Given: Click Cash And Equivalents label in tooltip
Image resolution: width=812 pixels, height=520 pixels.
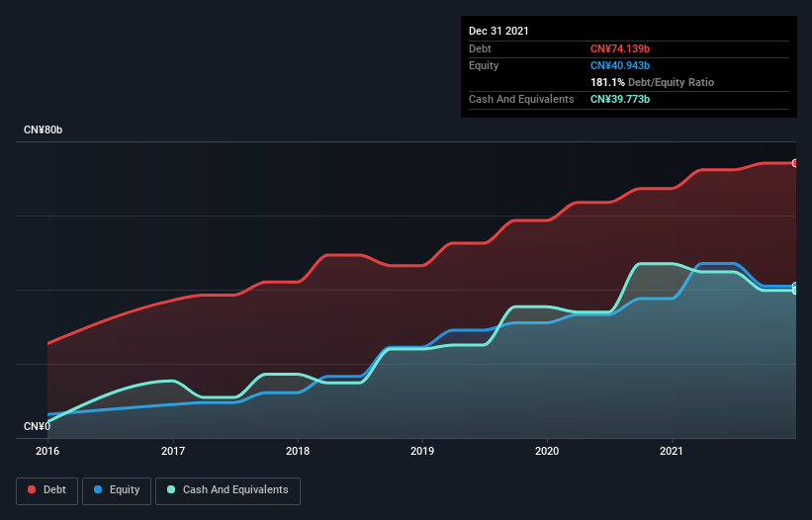Looking at the screenshot, I should tap(521, 99).
